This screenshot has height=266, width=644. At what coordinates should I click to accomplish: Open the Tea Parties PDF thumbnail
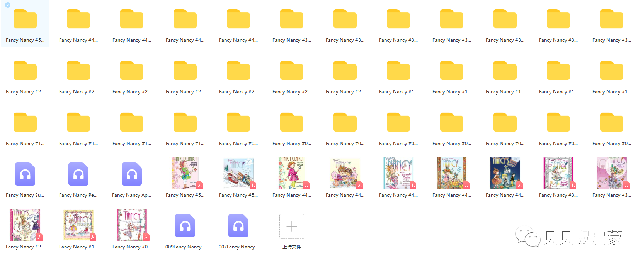tap(78, 225)
